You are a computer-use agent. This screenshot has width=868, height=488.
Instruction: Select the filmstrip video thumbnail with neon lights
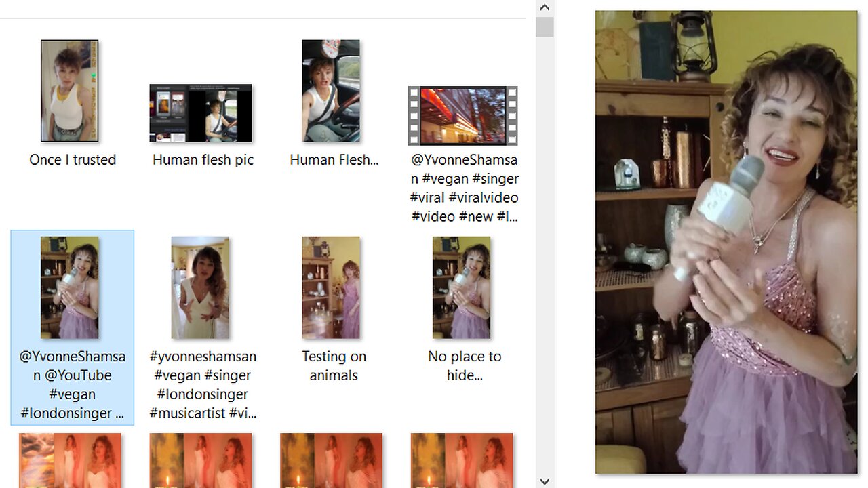click(x=462, y=116)
